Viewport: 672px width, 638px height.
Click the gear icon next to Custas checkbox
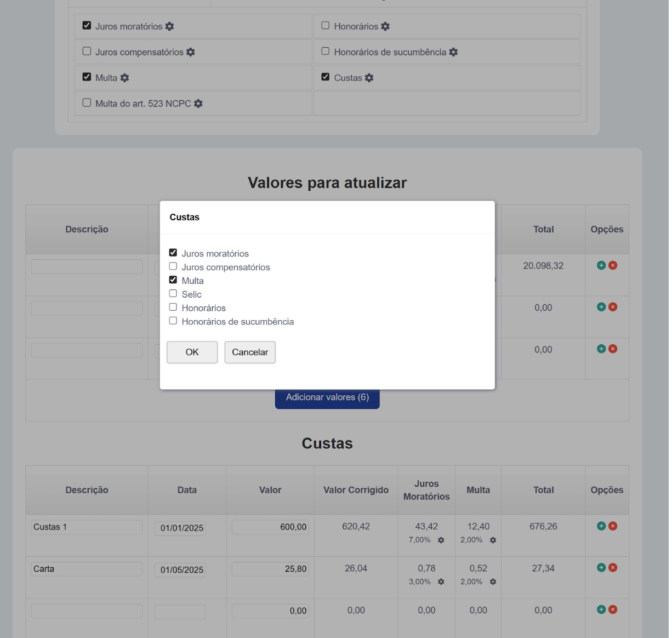pyautogui.click(x=369, y=78)
